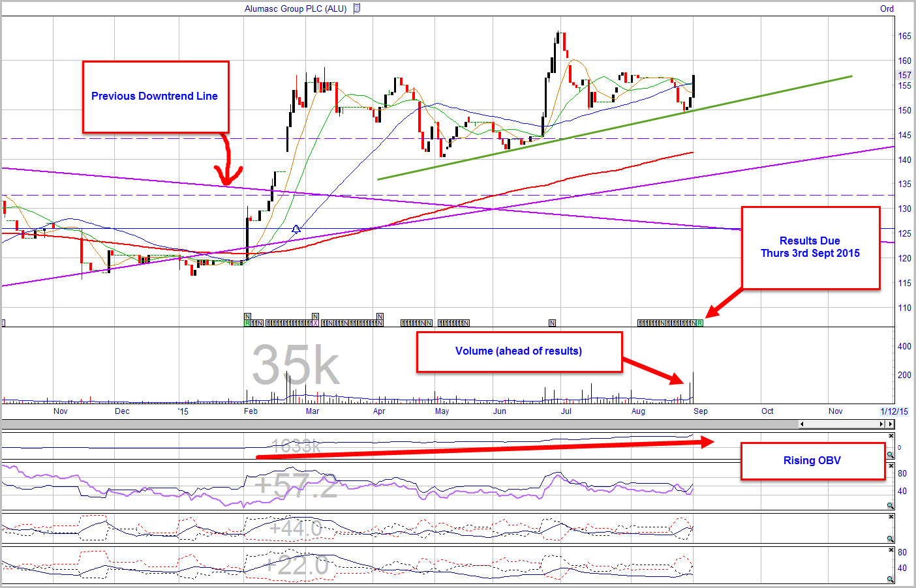Click the Ord label in top right
Image resolution: width=916 pixels, height=588 pixels.
887,8
